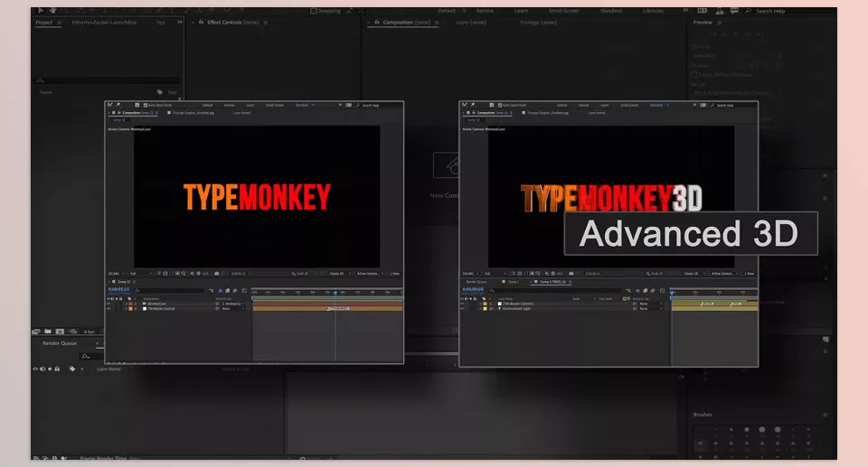Switch to the Layer (none) tab
Image resolution: width=868 pixels, height=467 pixels.
471,23
